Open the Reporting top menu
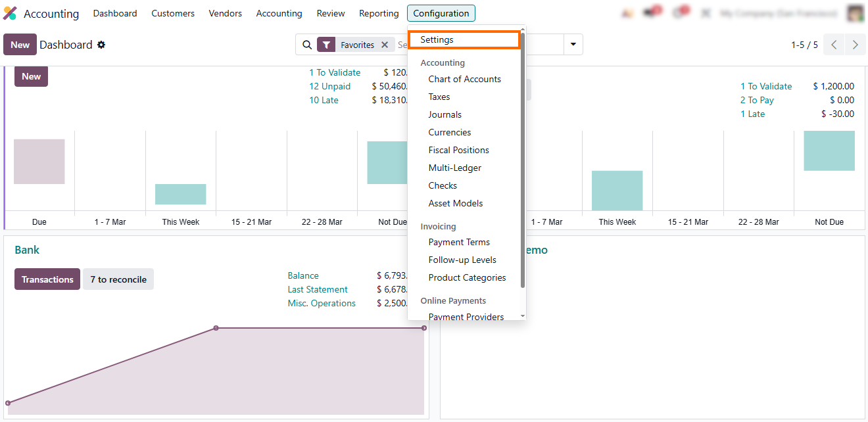868x422 pixels. point(379,13)
